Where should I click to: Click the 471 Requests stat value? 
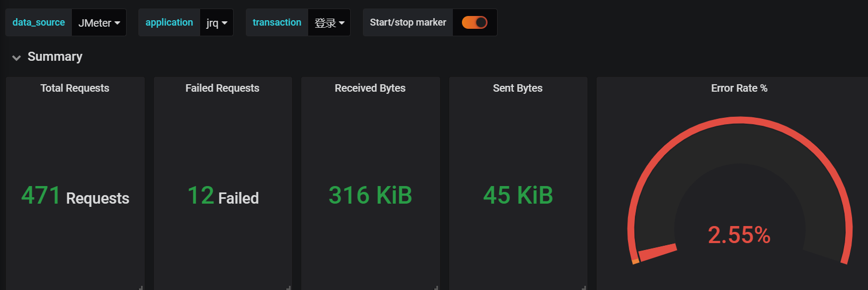(75, 196)
